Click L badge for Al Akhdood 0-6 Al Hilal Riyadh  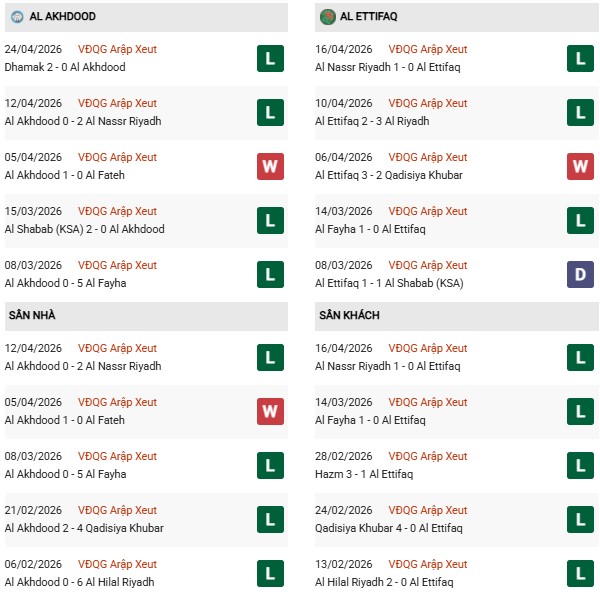pyautogui.click(x=270, y=573)
